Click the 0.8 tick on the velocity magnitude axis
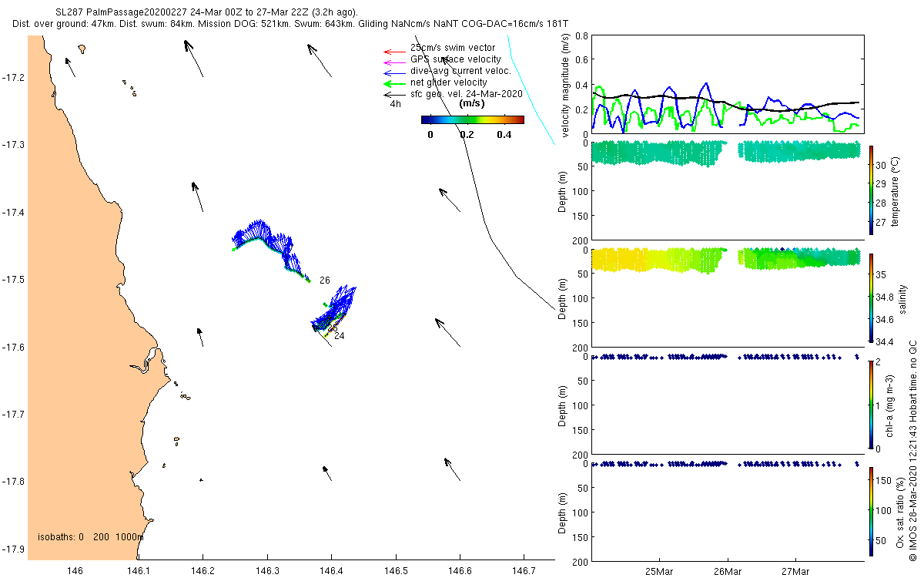 [x=581, y=35]
